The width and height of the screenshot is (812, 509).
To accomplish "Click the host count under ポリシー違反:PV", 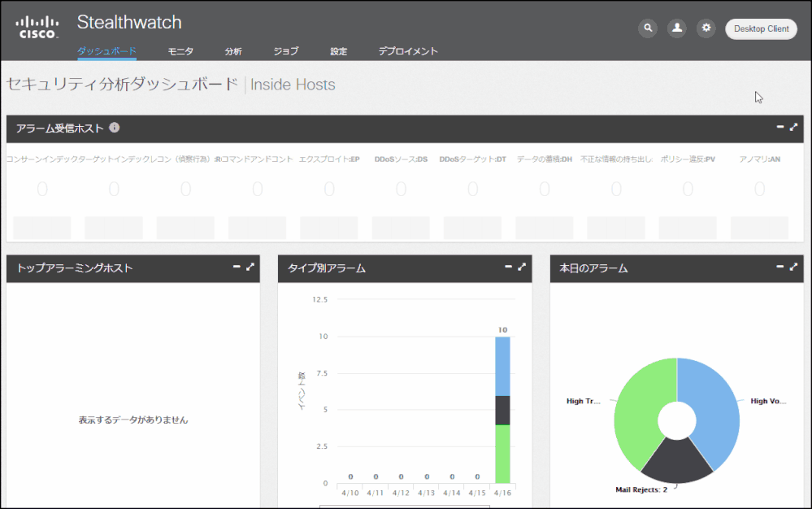I will 688,189.
